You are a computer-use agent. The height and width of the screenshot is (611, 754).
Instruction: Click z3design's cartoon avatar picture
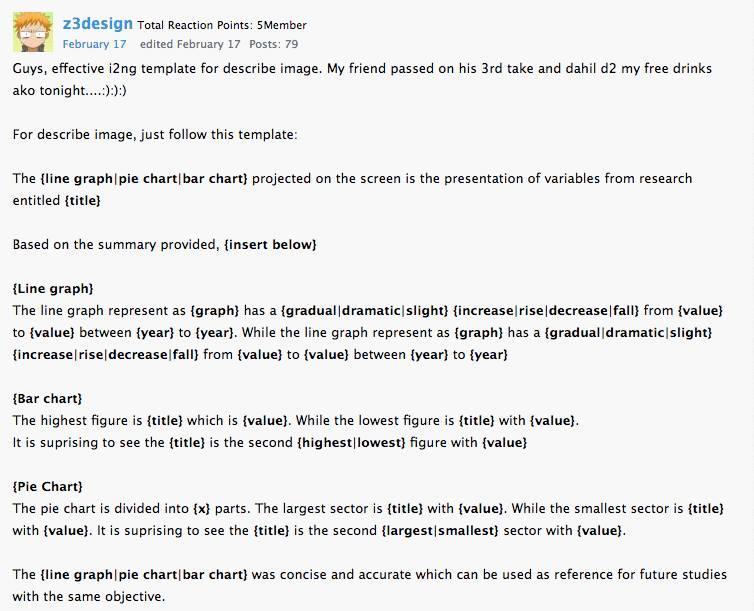[x=32, y=32]
